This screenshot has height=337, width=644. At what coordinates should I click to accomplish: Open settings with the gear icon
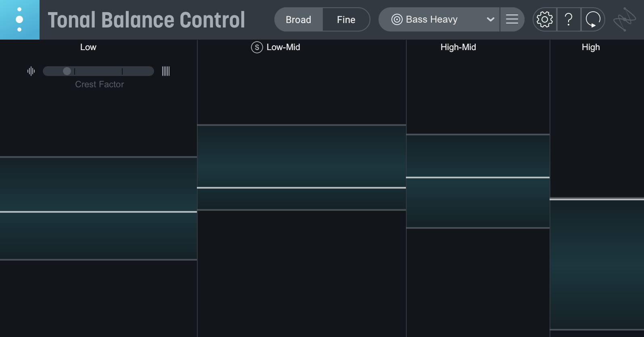coord(545,19)
